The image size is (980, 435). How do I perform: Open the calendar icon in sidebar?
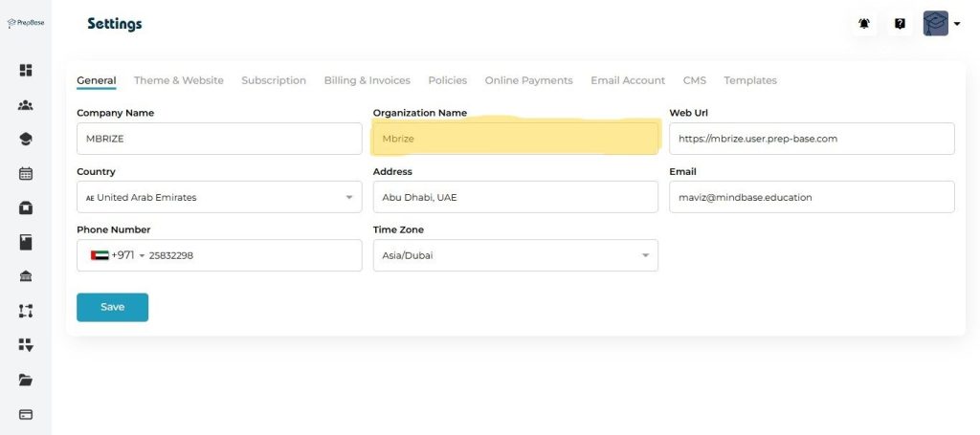(x=26, y=174)
